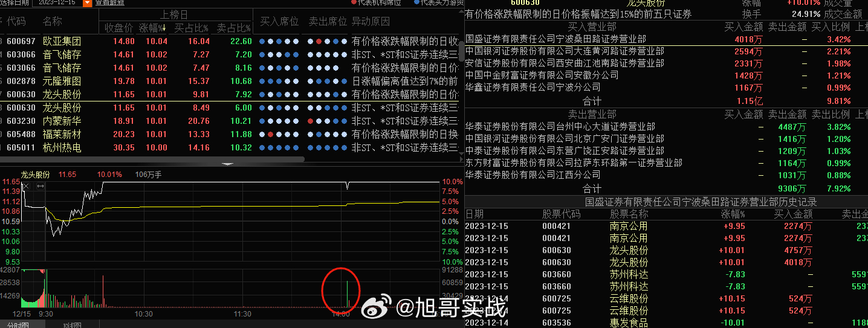Image resolution: width=868 pixels, height=328 pixels.
Task: Click the 买入营业部 section header
Action: pyautogui.click(x=592, y=27)
